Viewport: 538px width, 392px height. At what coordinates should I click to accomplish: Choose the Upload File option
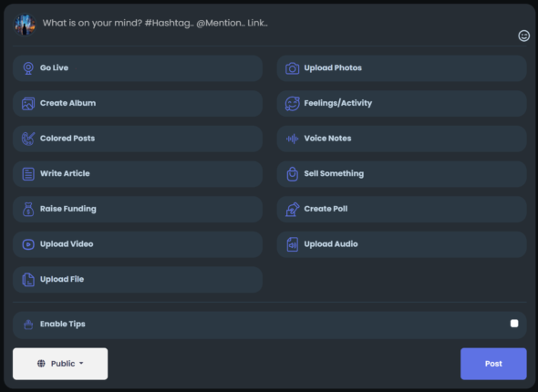[x=138, y=280]
